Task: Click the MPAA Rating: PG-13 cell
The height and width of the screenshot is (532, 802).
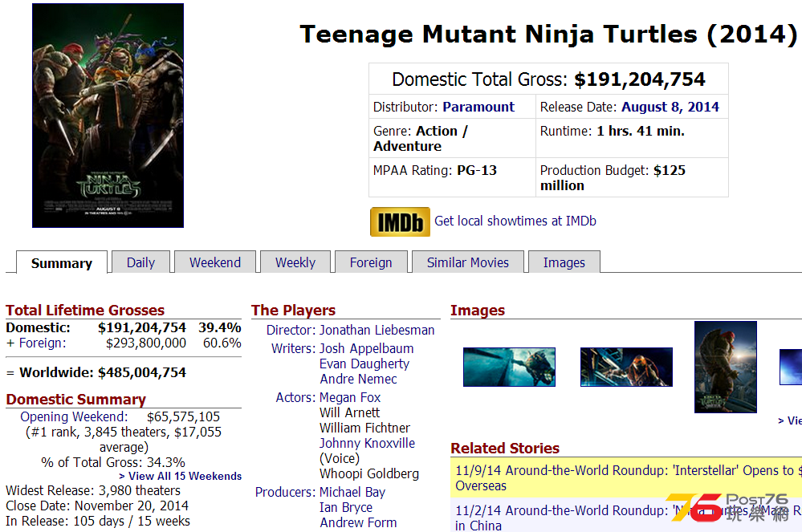Action: 452,177
